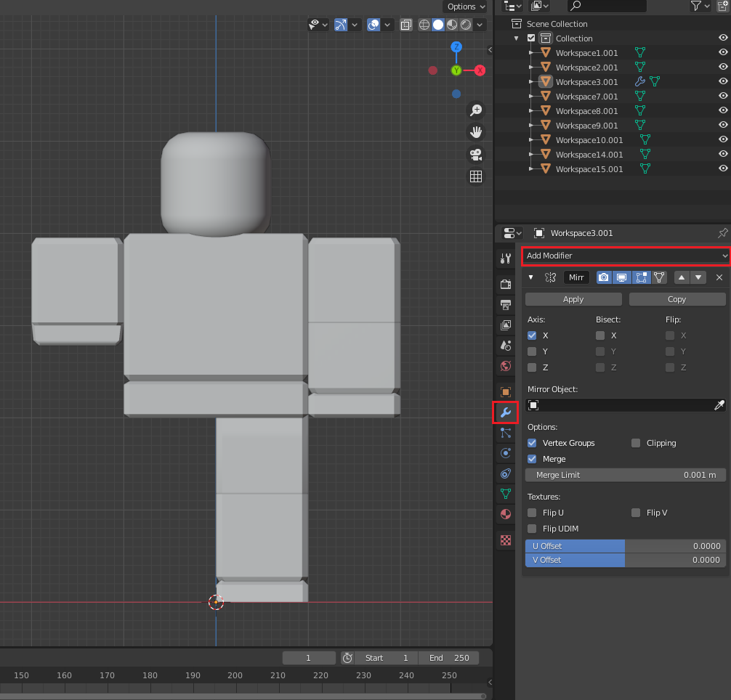Open the Render properties tab

(505, 284)
